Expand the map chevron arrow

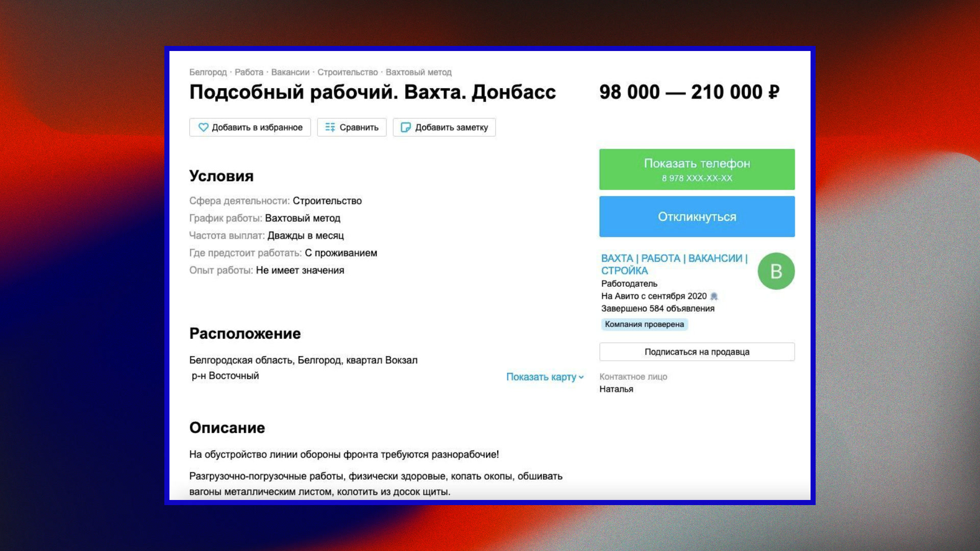pos(581,378)
